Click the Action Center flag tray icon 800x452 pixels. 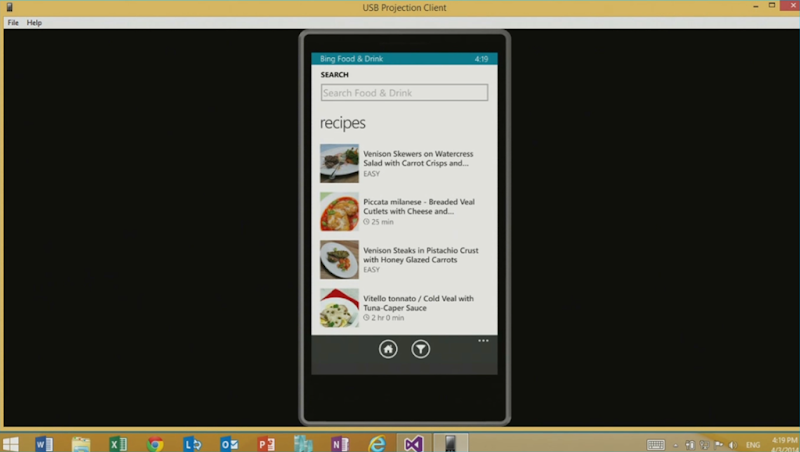pos(719,445)
